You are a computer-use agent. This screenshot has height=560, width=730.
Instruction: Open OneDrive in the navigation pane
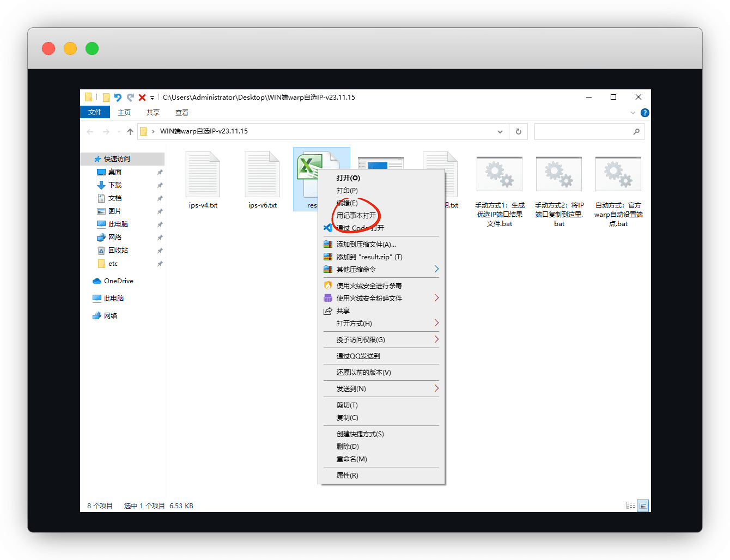(118, 281)
